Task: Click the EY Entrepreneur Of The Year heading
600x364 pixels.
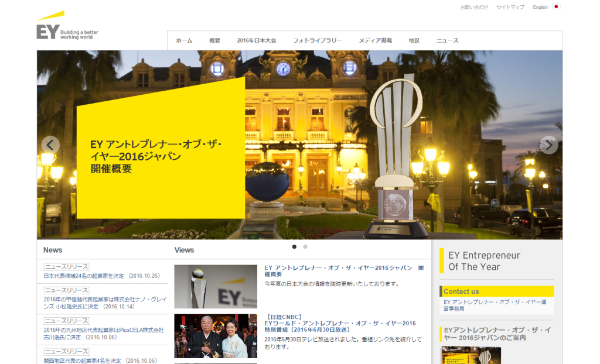Action: coord(484,261)
